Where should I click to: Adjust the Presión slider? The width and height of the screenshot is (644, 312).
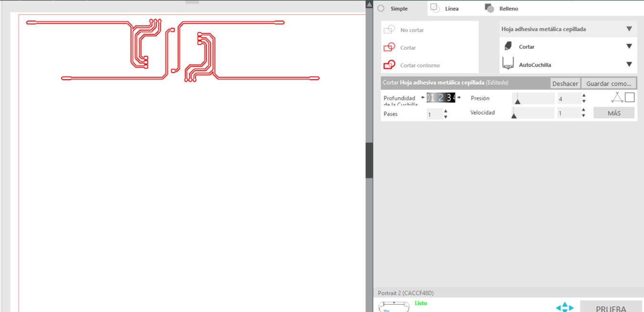pos(533,99)
